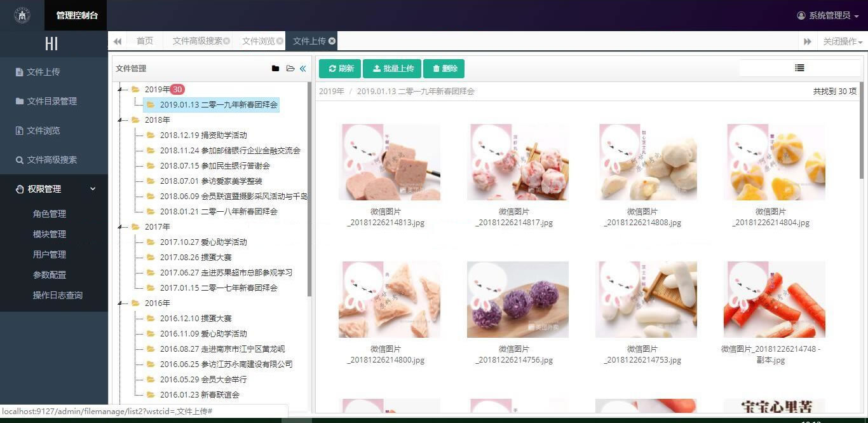Screen dimensions: 868x423
Task: Open thumbnail of 微信图片_20181226214804.jpg
Action: click(x=775, y=162)
